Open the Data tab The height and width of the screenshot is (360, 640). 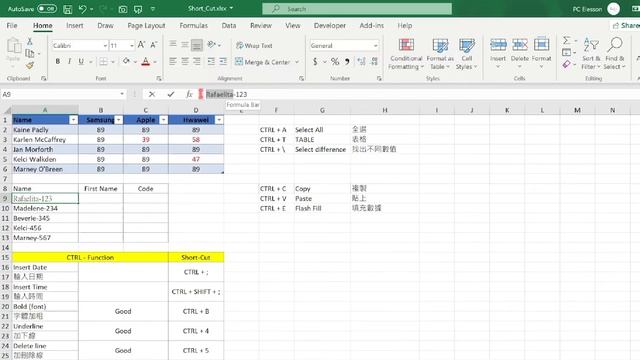229,25
